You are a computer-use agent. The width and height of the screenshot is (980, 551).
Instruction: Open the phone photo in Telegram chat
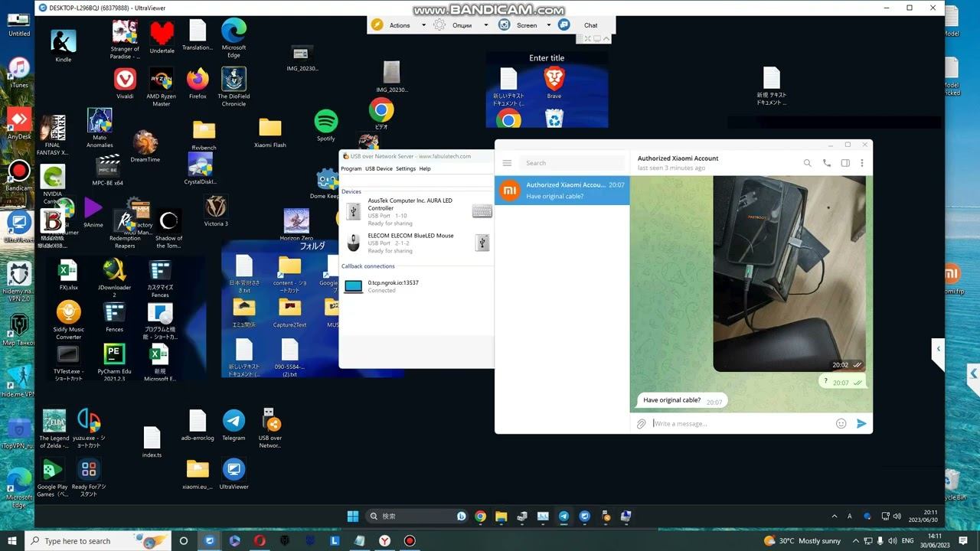click(x=789, y=274)
